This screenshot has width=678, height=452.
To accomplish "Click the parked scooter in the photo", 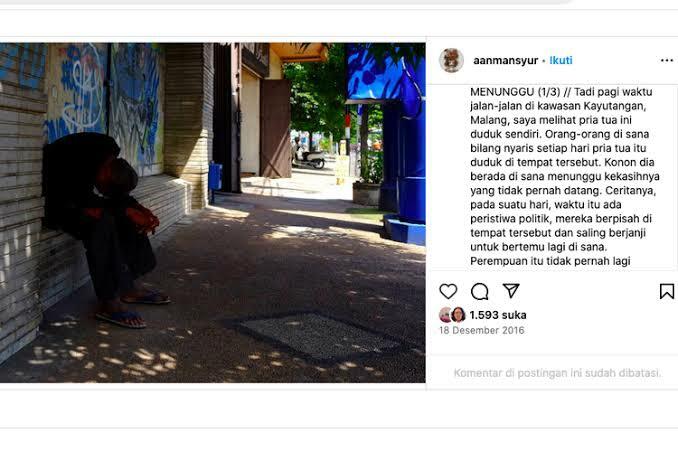I will 309,159.
